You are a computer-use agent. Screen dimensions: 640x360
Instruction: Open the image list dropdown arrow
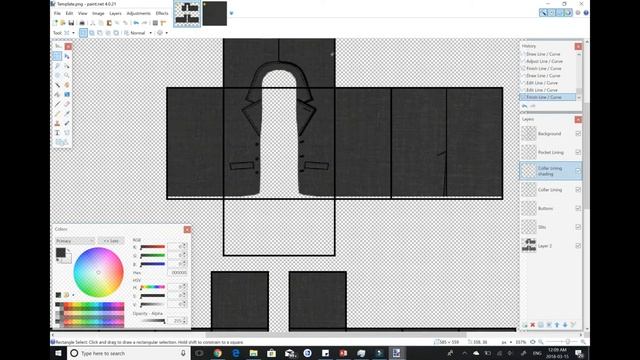tap(231, 13)
